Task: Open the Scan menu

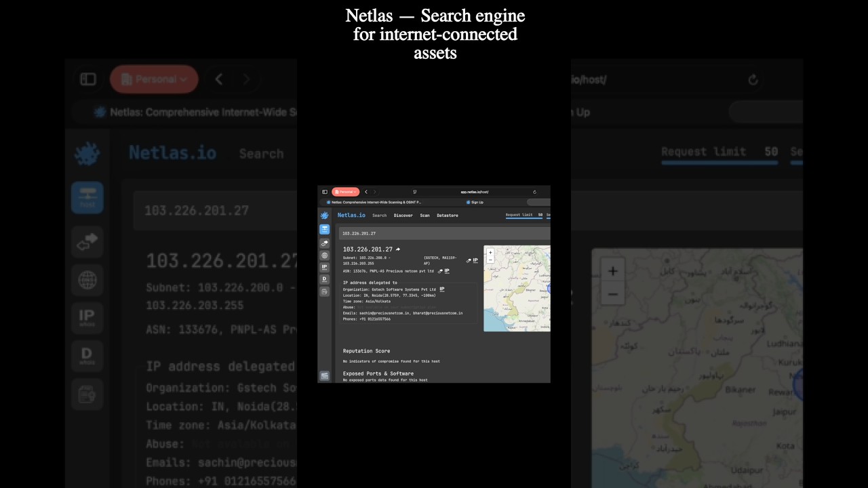Action: pos(425,216)
